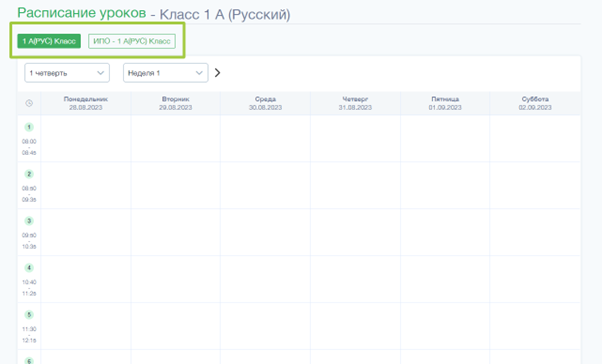Open the '1 четверть' quarter dropdown
The height and width of the screenshot is (364, 602).
click(x=67, y=73)
